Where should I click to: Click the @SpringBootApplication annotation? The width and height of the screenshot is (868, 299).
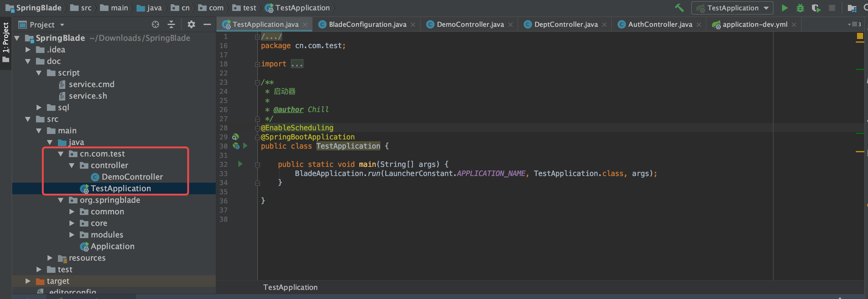coord(308,137)
